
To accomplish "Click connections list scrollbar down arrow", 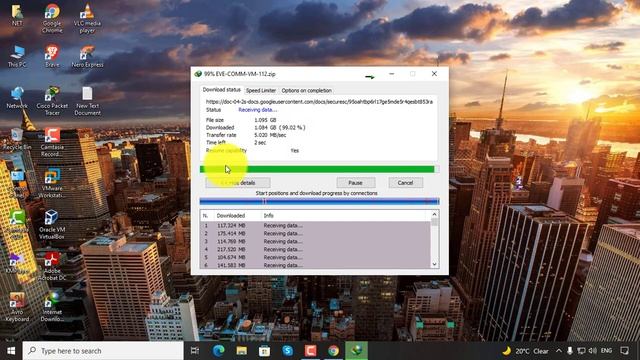I will pos(434,264).
